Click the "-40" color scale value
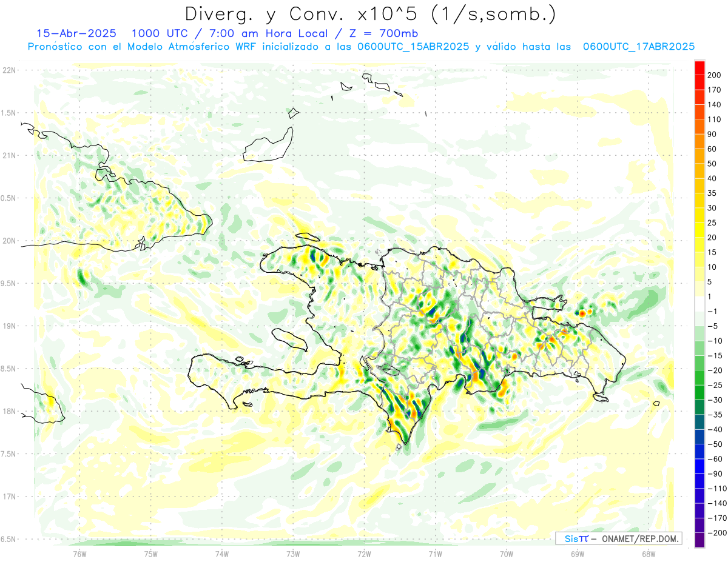The height and width of the screenshot is (562, 728). [x=716, y=430]
